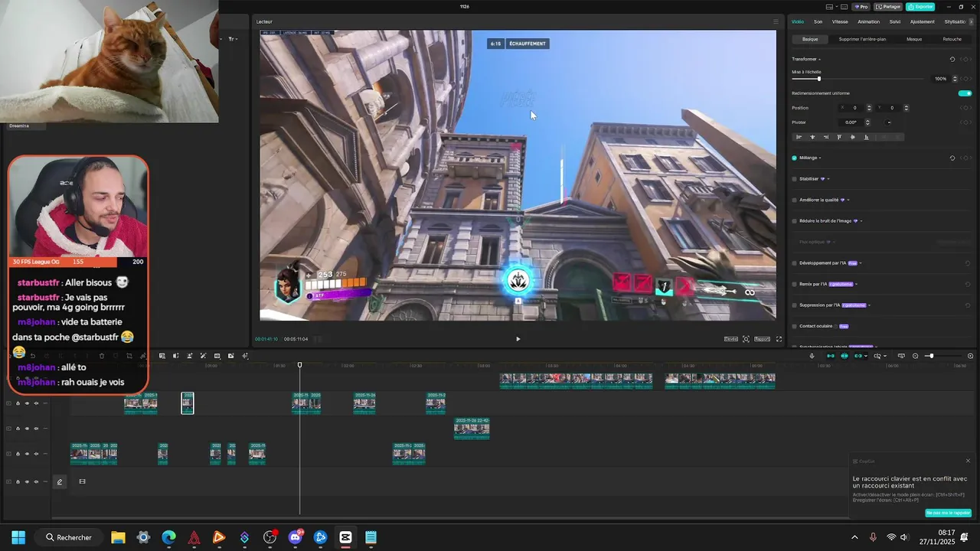This screenshot has height=551, width=980.
Task: Expand the Réduire le bruit de l'image arrow
Action: (x=861, y=221)
